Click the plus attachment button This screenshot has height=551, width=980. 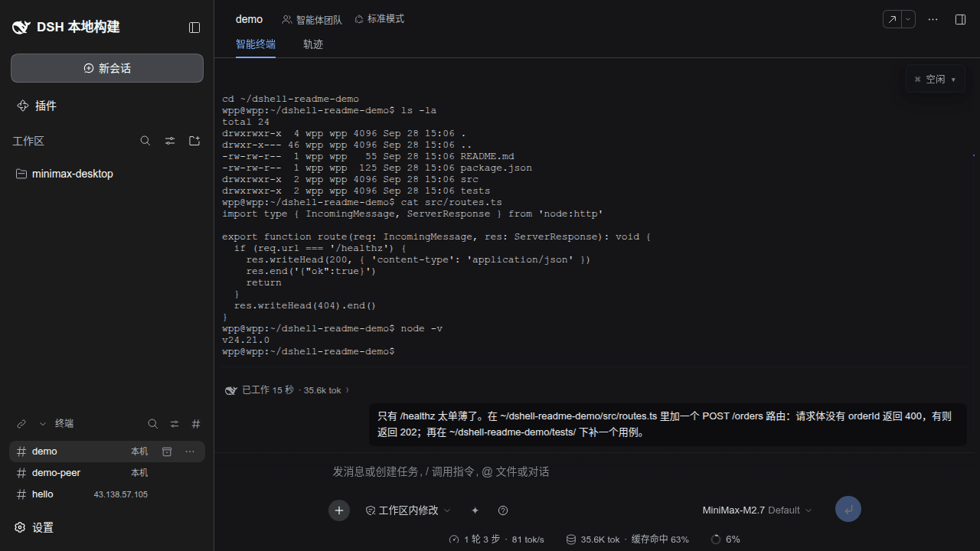tap(339, 510)
